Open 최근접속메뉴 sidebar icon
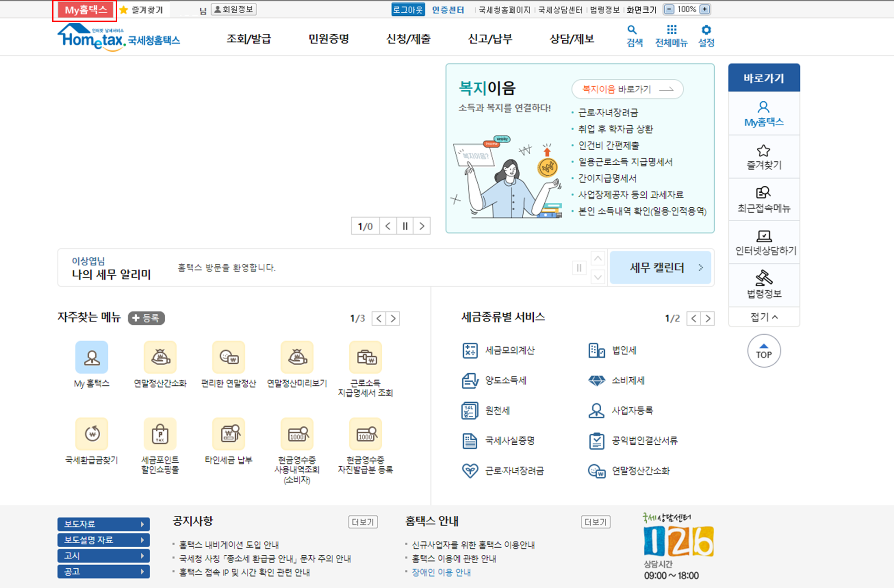The height and width of the screenshot is (588, 894). 764,199
